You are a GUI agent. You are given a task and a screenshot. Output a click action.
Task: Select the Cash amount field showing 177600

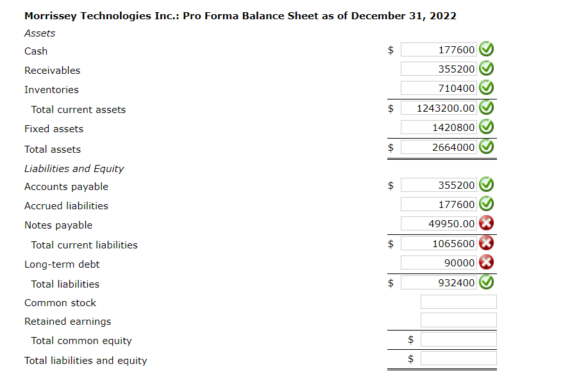click(x=438, y=49)
